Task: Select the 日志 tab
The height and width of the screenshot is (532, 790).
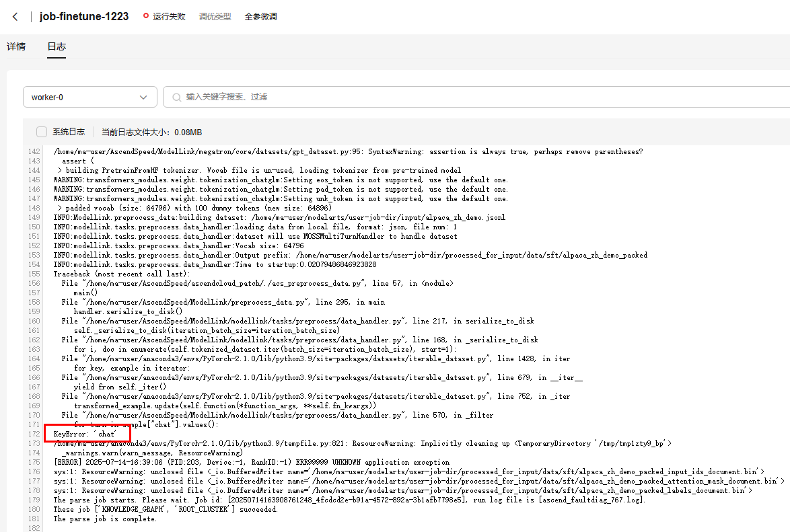Action: (57, 47)
